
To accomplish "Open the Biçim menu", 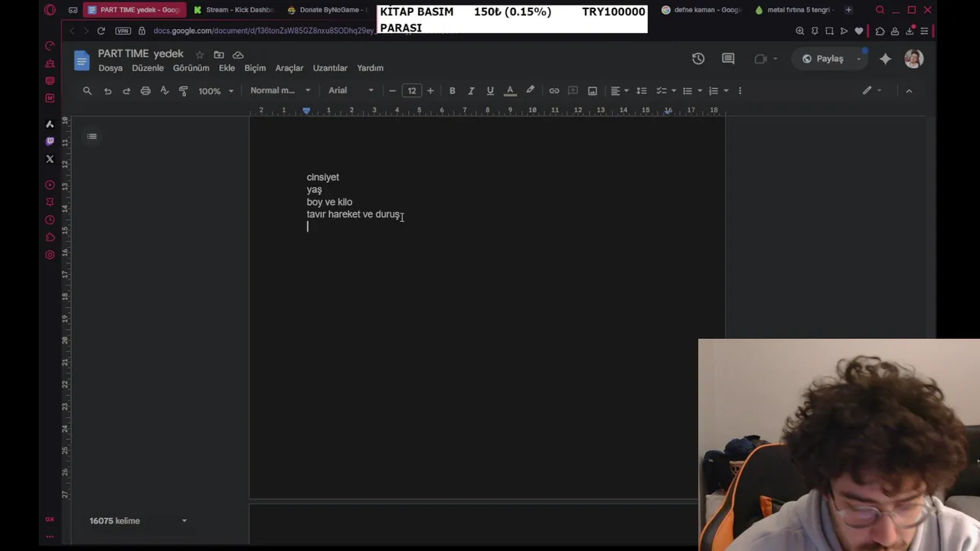I will [x=255, y=68].
